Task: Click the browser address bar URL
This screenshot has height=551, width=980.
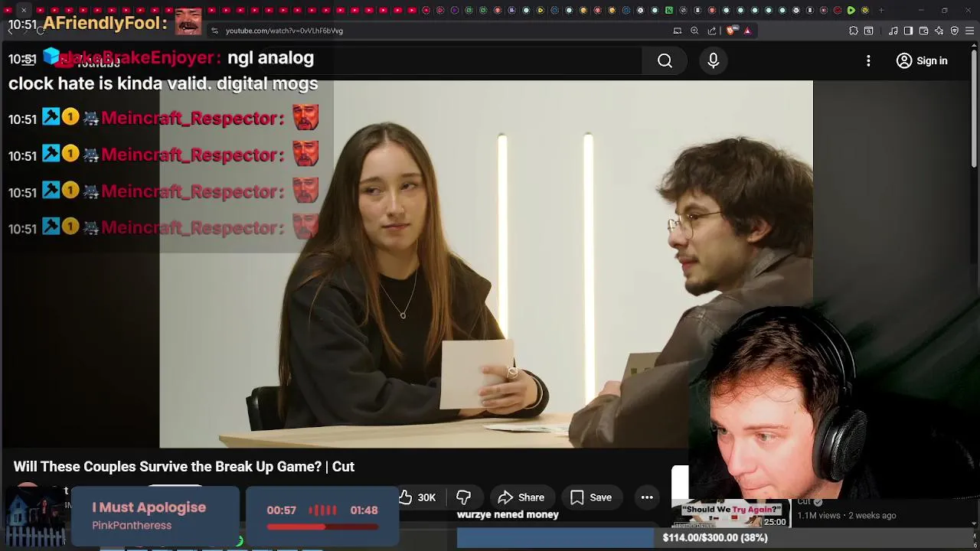Action: tap(284, 31)
